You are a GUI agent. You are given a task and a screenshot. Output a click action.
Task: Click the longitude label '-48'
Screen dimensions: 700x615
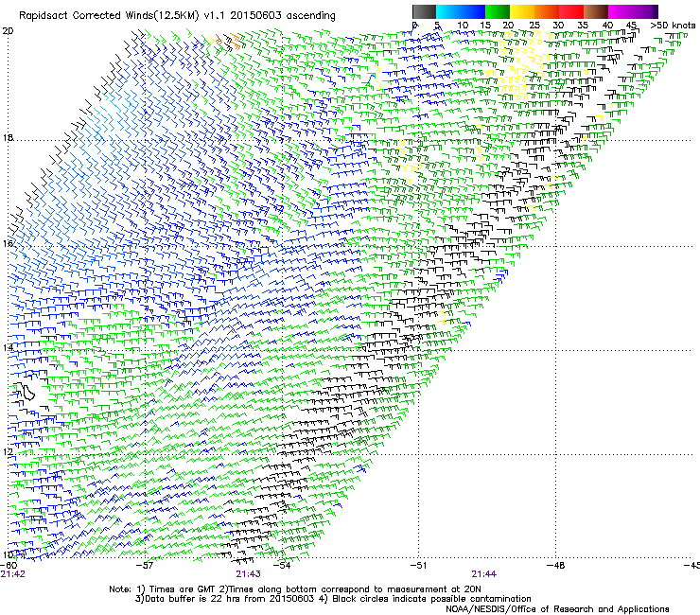556,565
